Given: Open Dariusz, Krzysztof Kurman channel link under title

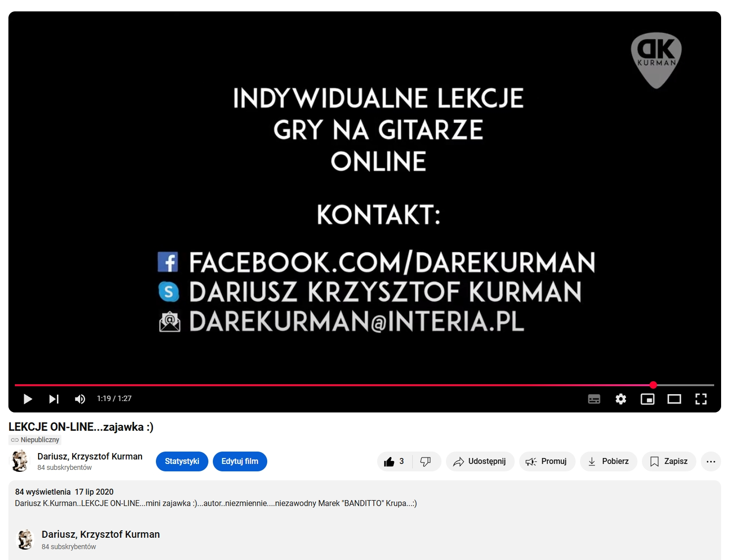Looking at the screenshot, I should click(x=90, y=457).
